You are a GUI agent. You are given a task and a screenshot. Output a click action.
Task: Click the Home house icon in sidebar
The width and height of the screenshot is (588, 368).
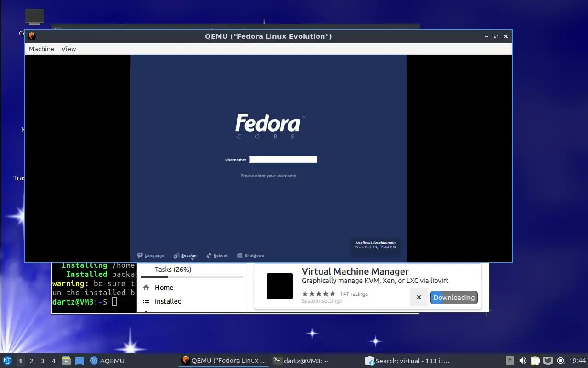(146, 287)
